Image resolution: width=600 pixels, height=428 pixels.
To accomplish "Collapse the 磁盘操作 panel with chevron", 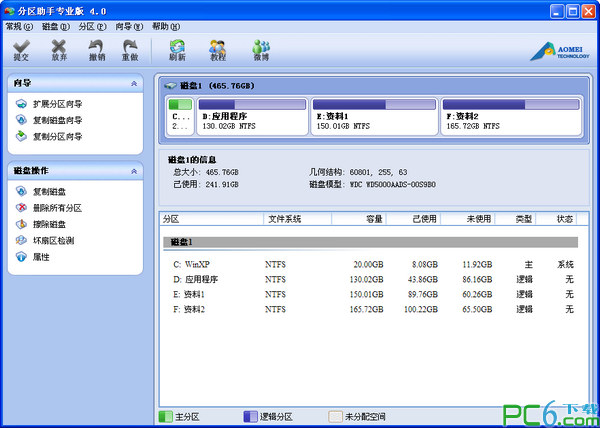I will click(x=134, y=171).
